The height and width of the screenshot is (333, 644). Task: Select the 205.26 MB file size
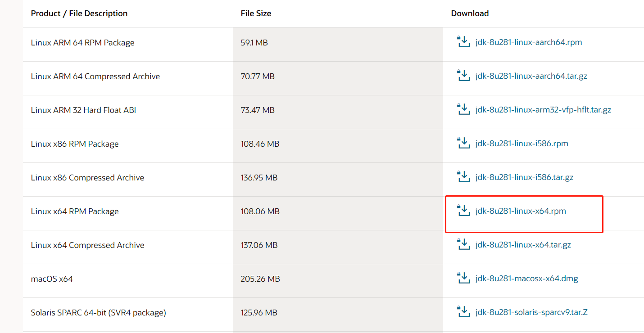tap(260, 279)
